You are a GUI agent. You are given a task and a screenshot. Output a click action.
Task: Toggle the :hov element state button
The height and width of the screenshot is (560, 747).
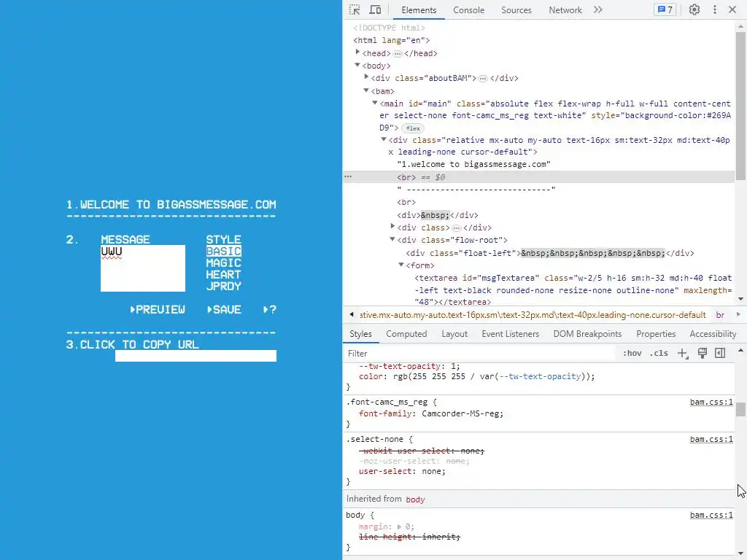(x=632, y=354)
